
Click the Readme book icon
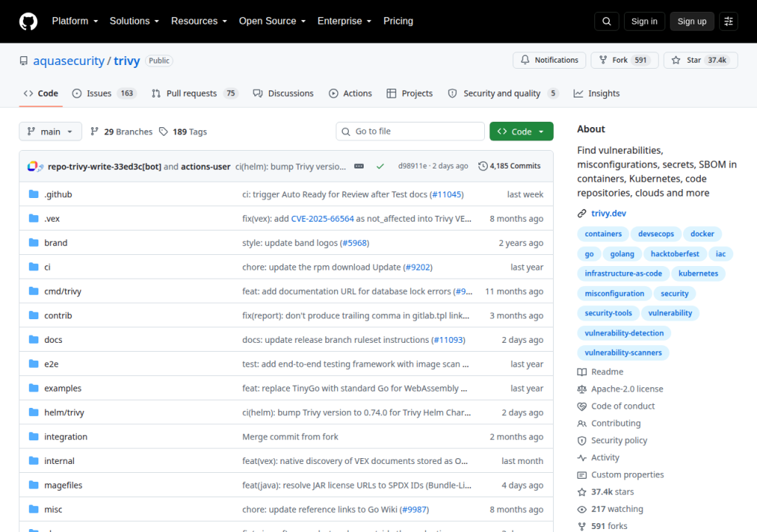point(582,372)
